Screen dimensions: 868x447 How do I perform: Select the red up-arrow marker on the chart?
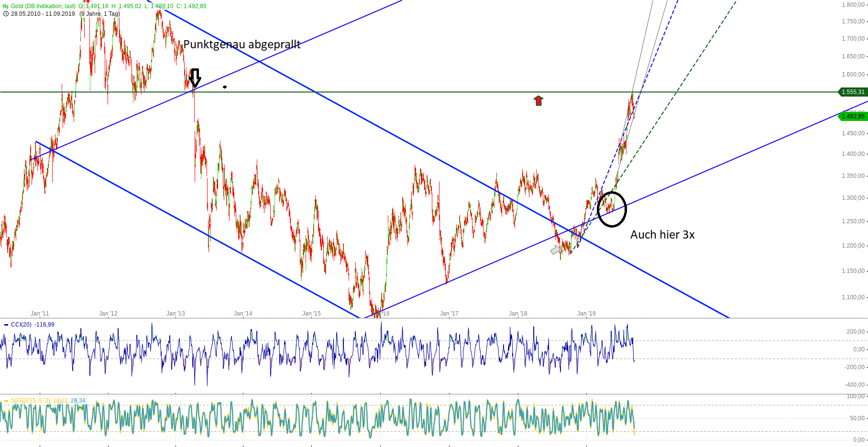tap(538, 100)
